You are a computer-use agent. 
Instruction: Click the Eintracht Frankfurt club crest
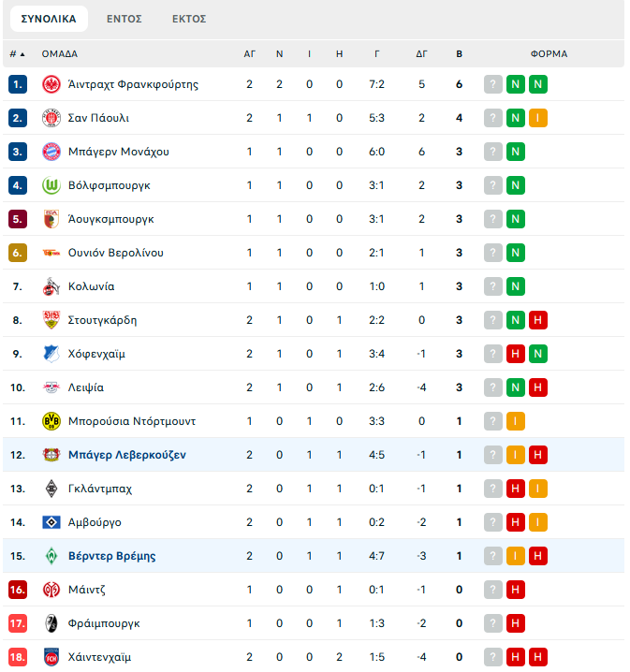click(x=51, y=84)
